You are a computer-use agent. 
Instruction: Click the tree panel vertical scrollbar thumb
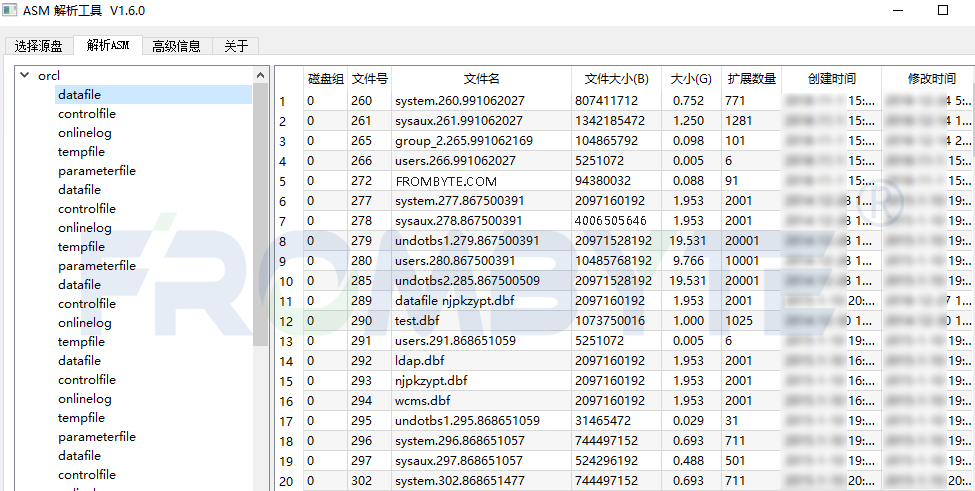[261, 214]
